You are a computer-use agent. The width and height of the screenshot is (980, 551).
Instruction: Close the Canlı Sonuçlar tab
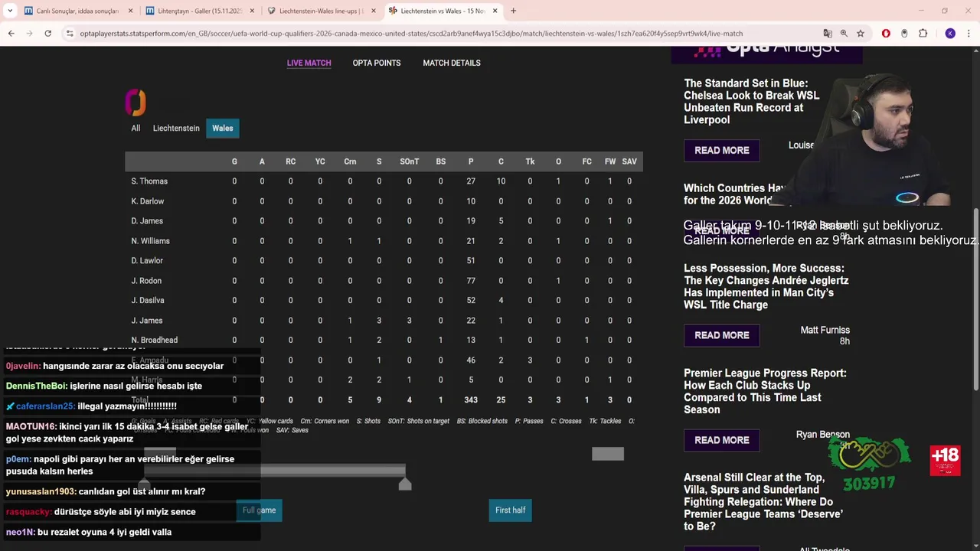[130, 11]
